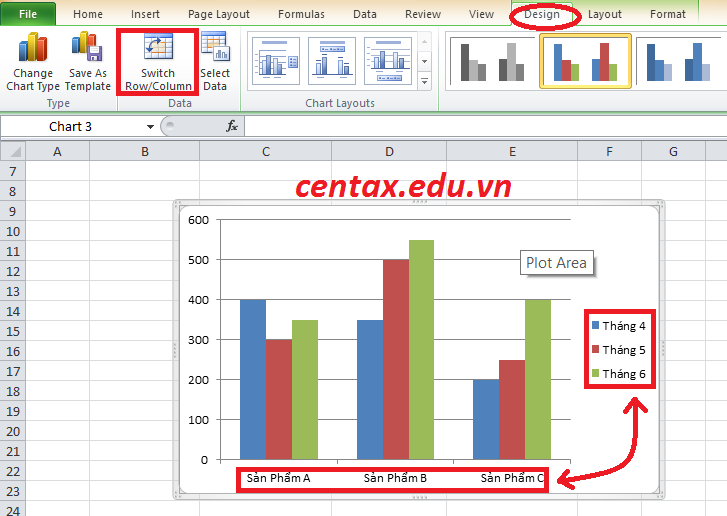Select column D header
The height and width of the screenshot is (516, 727).
[389, 152]
